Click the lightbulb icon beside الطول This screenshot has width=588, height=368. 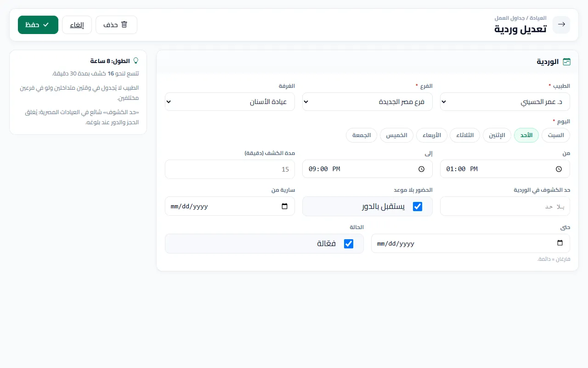(136, 61)
